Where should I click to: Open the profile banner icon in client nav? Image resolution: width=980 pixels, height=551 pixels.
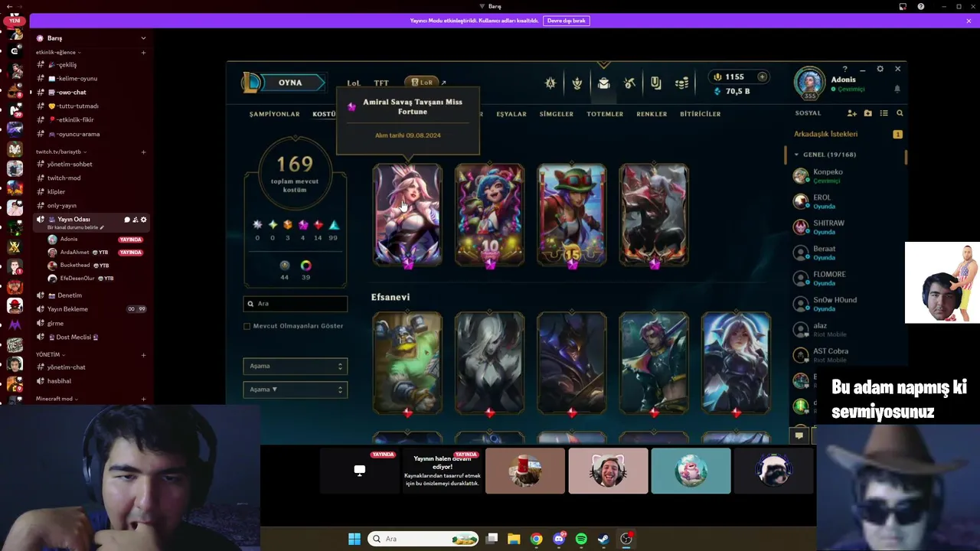click(655, 83)
